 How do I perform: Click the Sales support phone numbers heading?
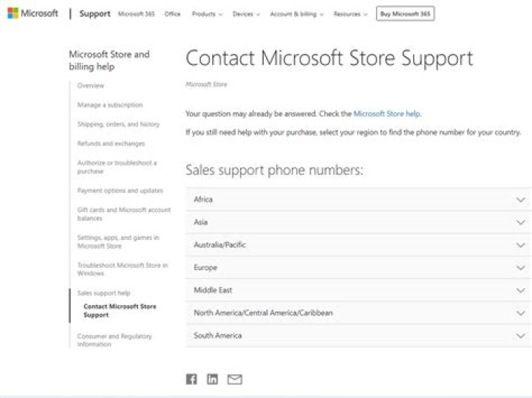tap(274, 170)
